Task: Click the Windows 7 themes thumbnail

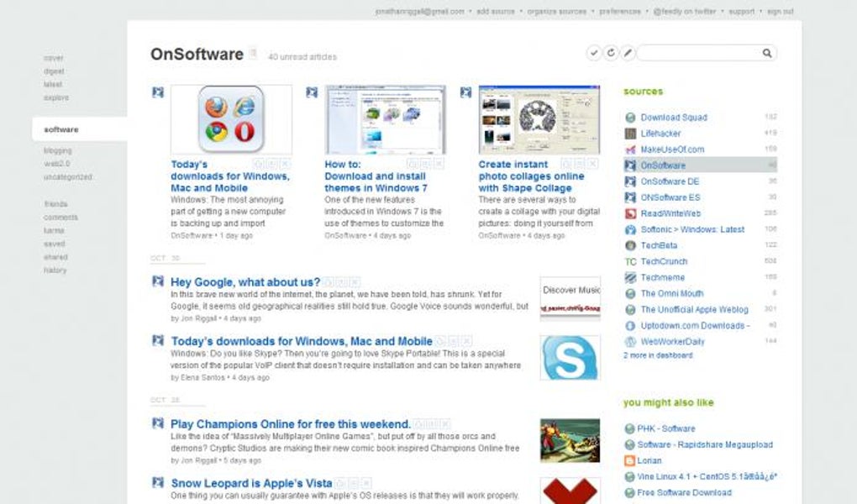Action: pos(386,120)
